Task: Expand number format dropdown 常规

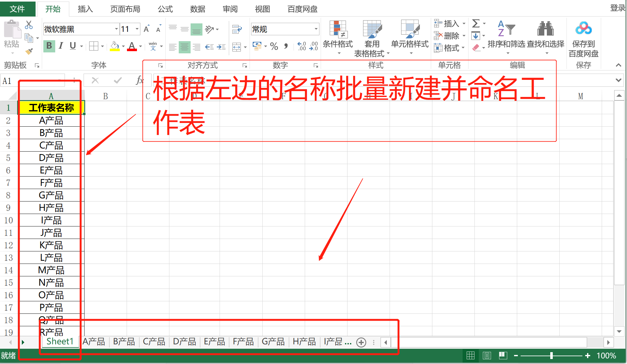Action: tap(316, 29)
